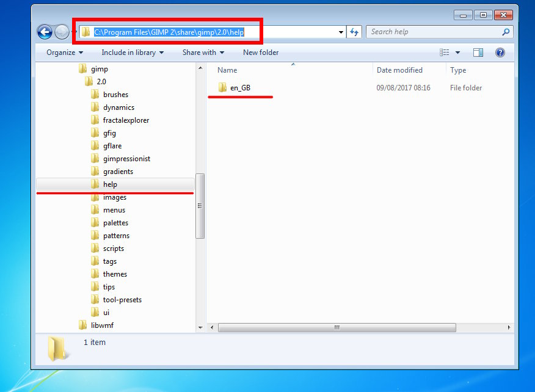The image size is (535, 392).
Task: Click the Back navigation arrow
Action: tap(45, 32)
